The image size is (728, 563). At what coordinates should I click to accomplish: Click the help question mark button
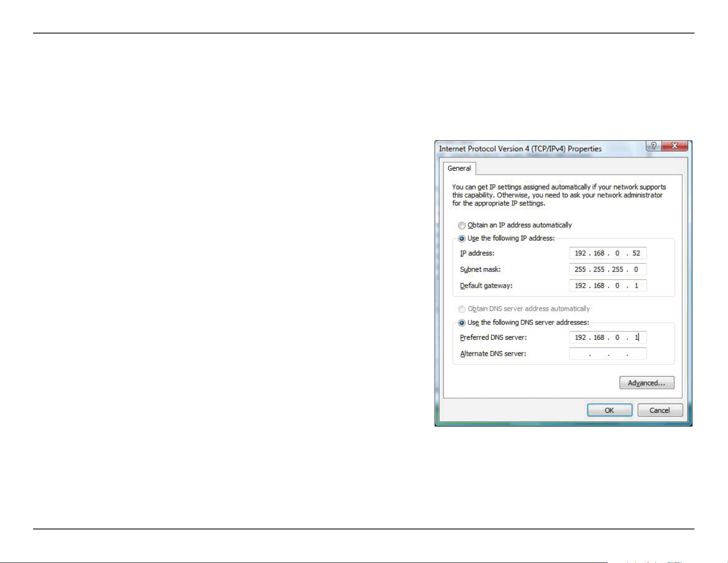click(x=654, y=146)
